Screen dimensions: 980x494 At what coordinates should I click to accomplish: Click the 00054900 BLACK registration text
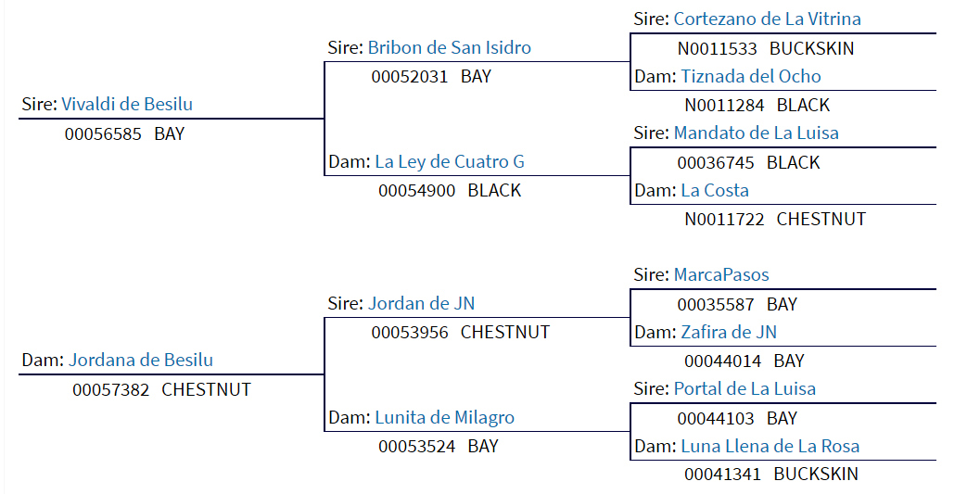click(x=450, y=191)
